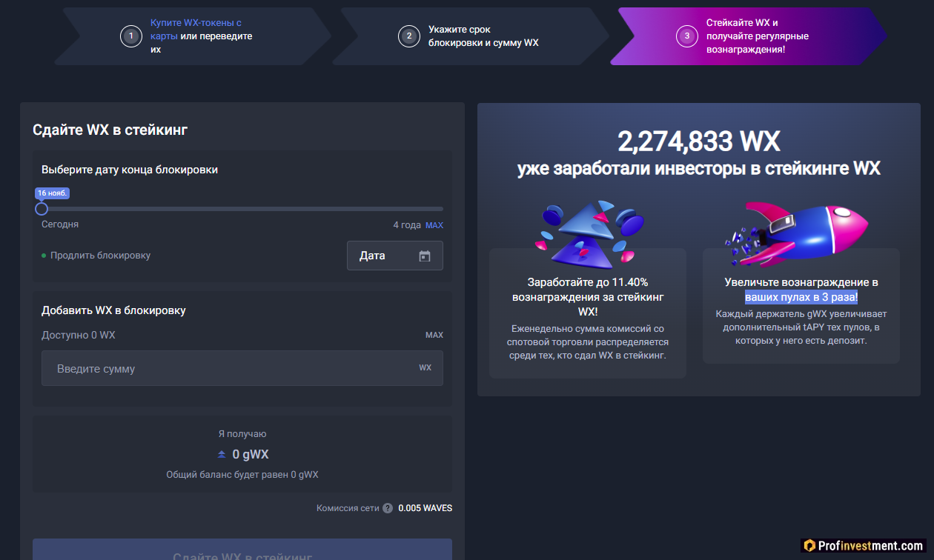The image size is (934, 560).
Task: Click the 'Сегодня' slider label
Action: point(60,224)
